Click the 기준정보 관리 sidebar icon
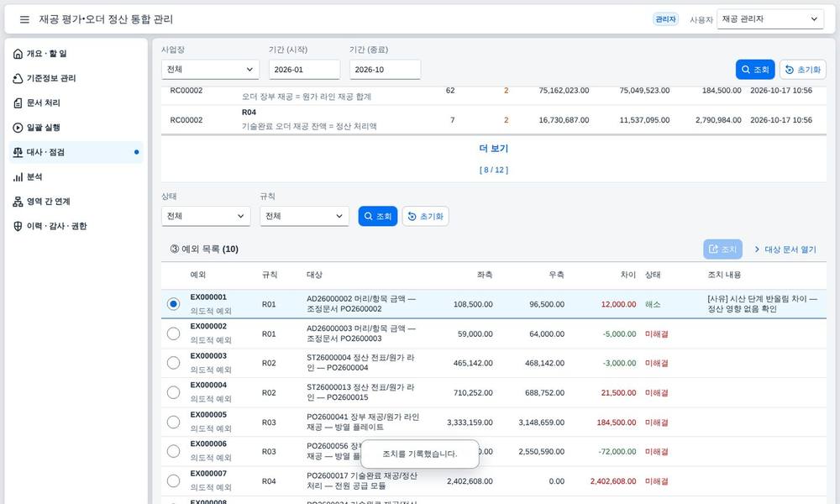This screenshot has height=504, width=840. [x=18, y=78]
